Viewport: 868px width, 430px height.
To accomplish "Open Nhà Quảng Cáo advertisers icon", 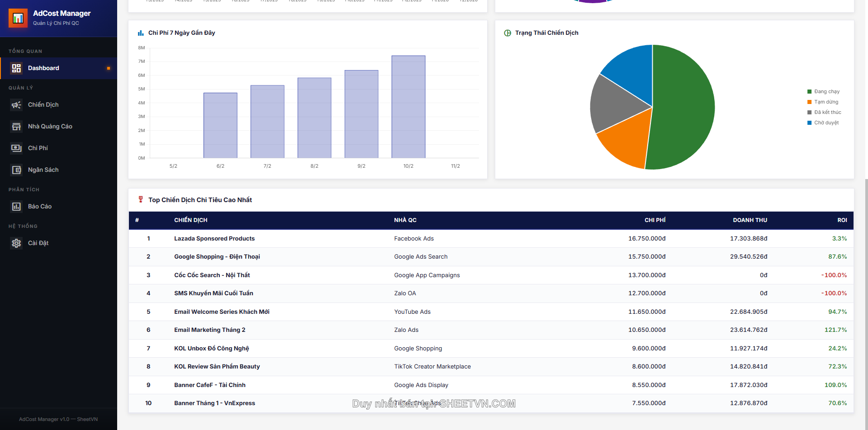I will coord(16,126).
